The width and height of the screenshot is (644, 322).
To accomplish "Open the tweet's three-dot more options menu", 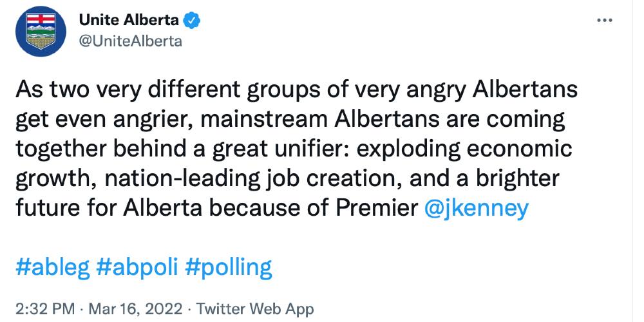I will (x=604, y=20).
